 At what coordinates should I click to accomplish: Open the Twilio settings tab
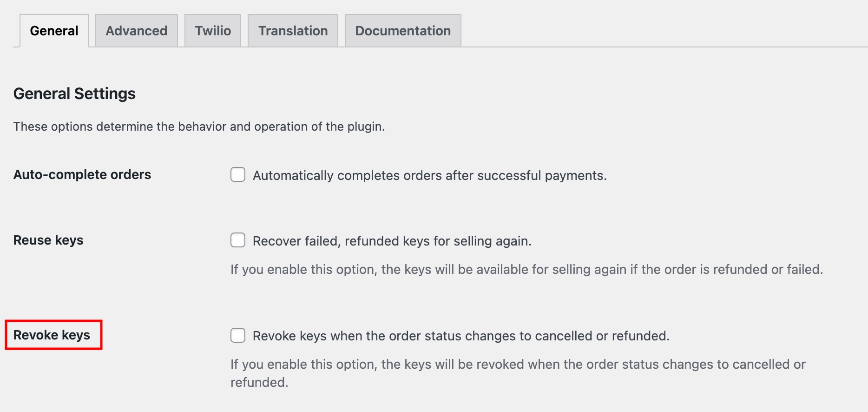(x=212, y=30)
